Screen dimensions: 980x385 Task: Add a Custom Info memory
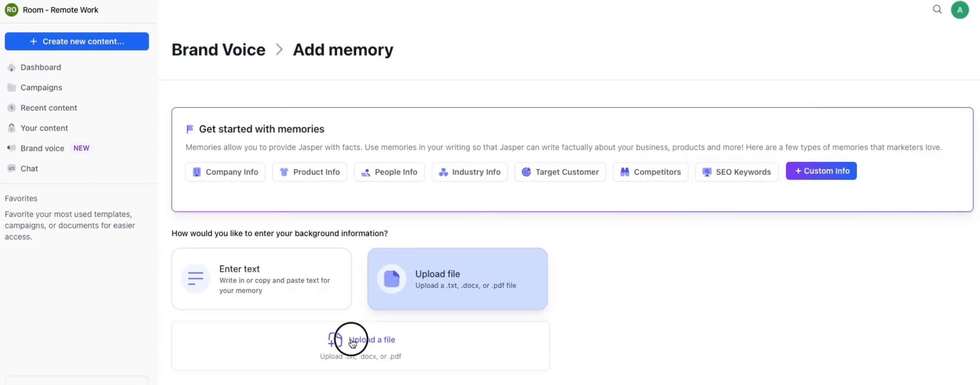821,171
